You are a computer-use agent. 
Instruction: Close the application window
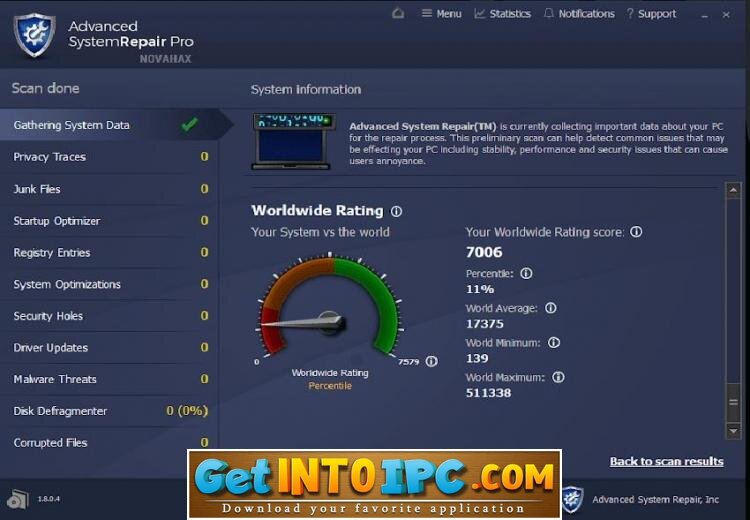pos(726,15)
